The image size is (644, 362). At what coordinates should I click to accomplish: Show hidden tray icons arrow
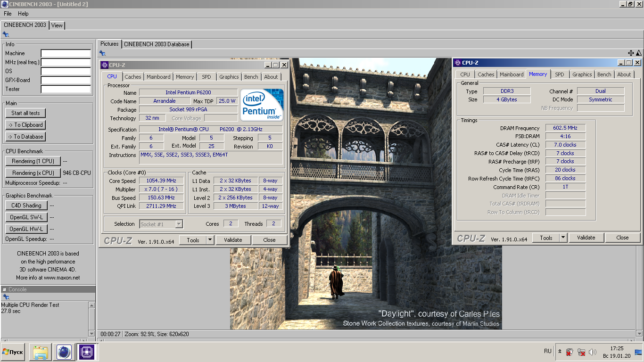click(560, 352)
